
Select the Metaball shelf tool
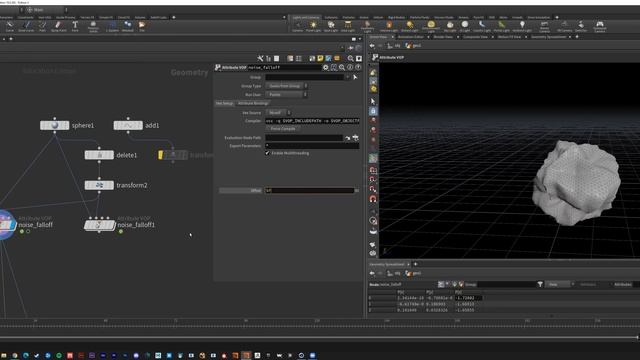(127, 27)
